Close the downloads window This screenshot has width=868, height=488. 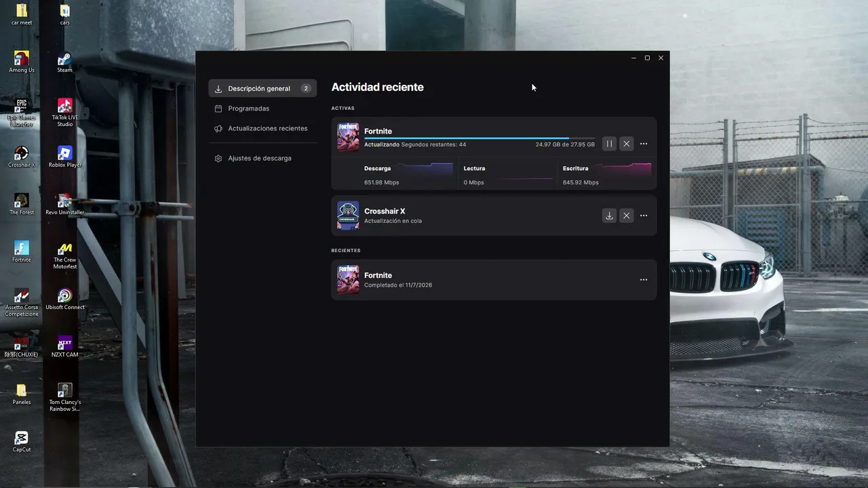[660, 58]
